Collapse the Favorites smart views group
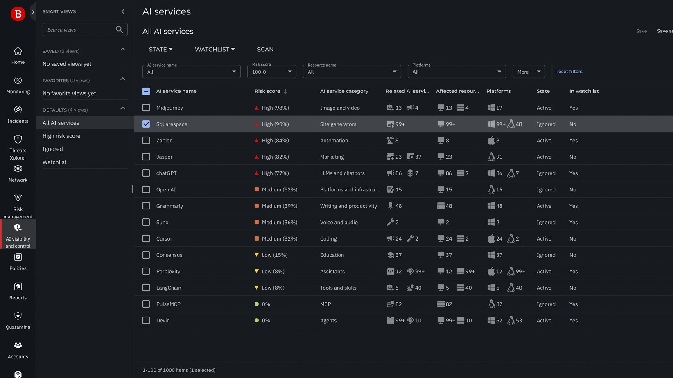673x378 pixels. (123, 79)
